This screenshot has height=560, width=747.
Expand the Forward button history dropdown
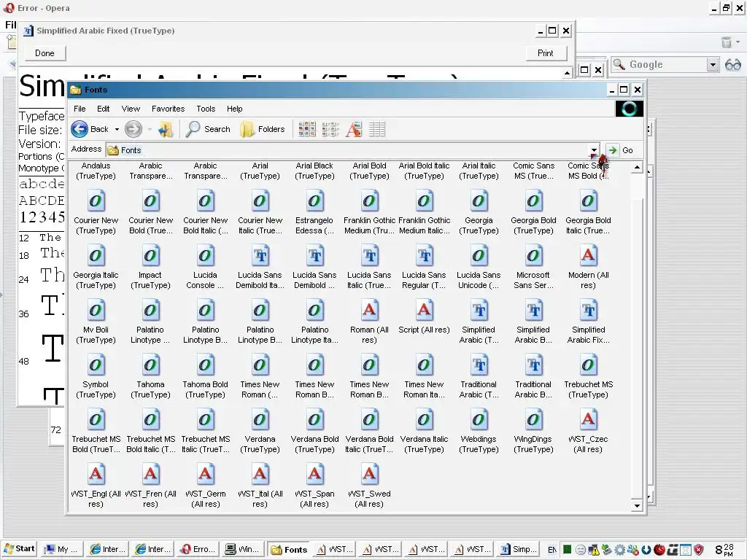click(150, 129)
